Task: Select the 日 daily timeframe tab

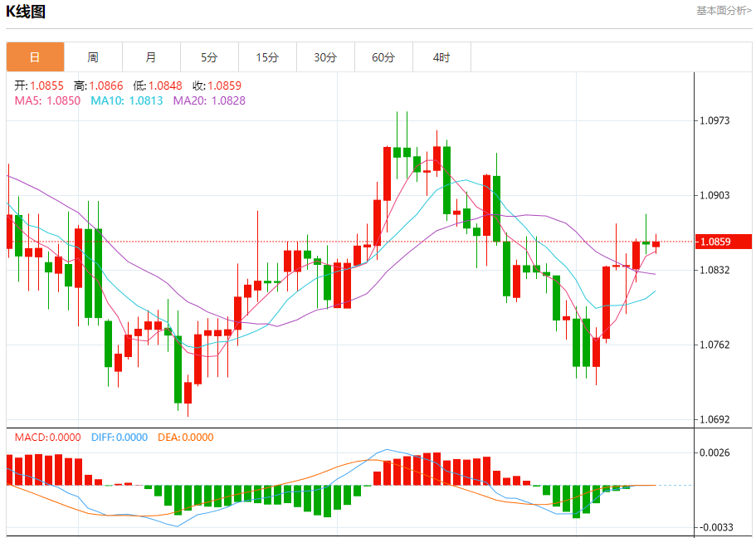Action: point(35,57)
